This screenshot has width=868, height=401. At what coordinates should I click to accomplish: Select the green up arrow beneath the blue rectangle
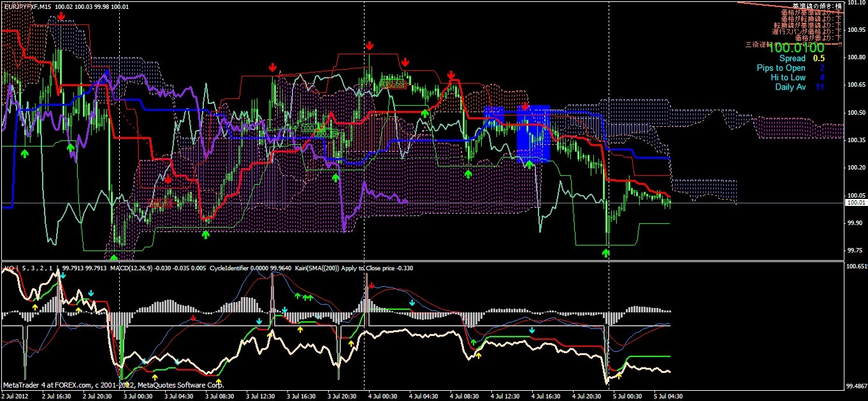529,164
